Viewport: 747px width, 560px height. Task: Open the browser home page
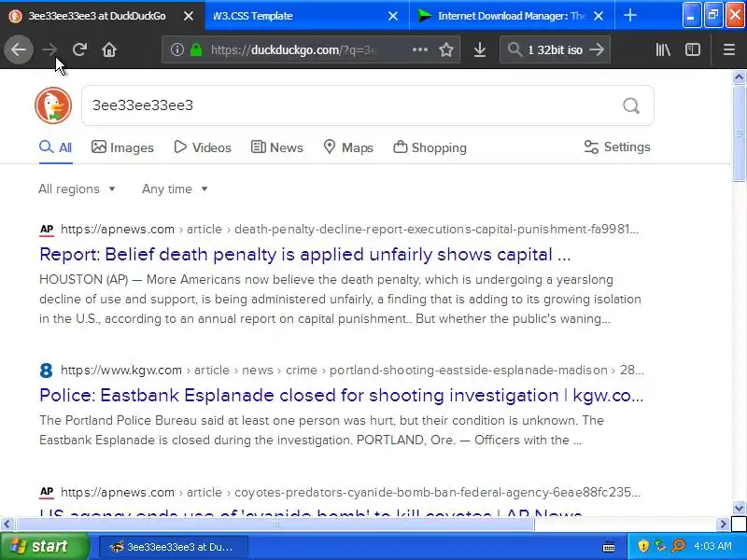109,49
